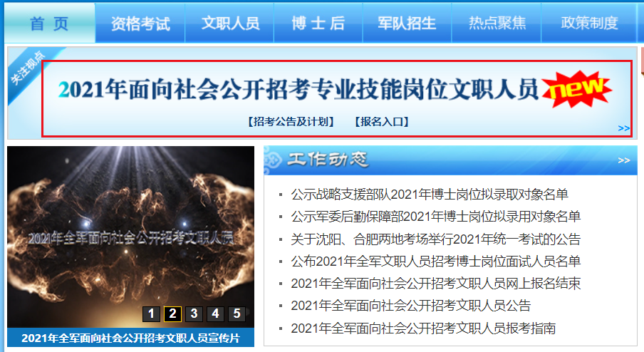Show slide 2 in the carousel

pos(172,314)
